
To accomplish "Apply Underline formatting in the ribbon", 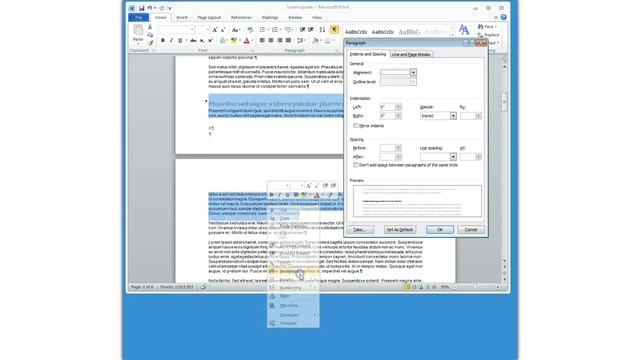I will point(180,40).
